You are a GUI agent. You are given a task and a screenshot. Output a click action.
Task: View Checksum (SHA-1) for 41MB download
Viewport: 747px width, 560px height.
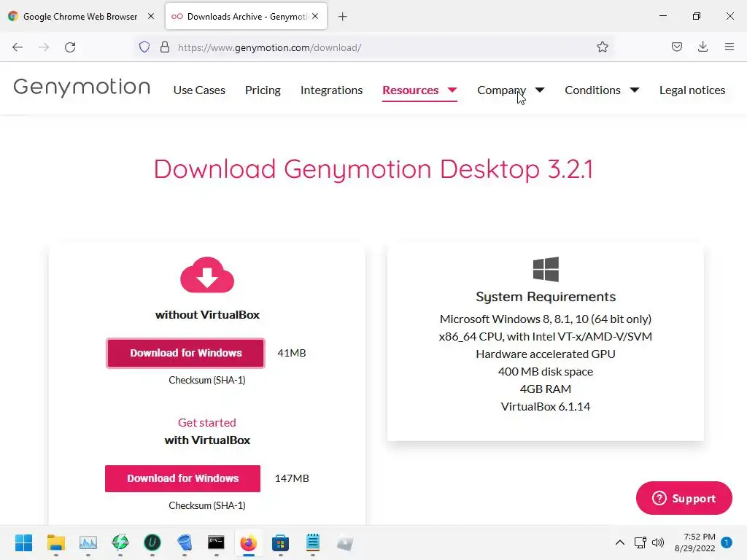(x=206, y=380)
